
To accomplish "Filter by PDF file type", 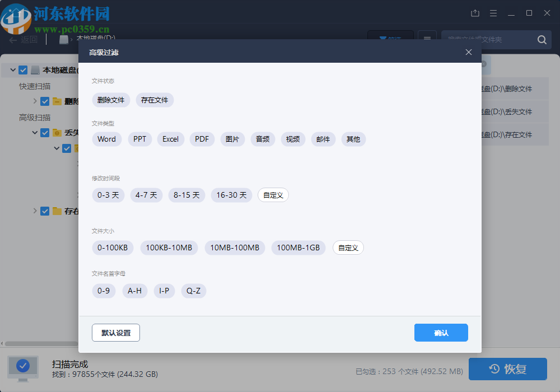I will point(202,139).
